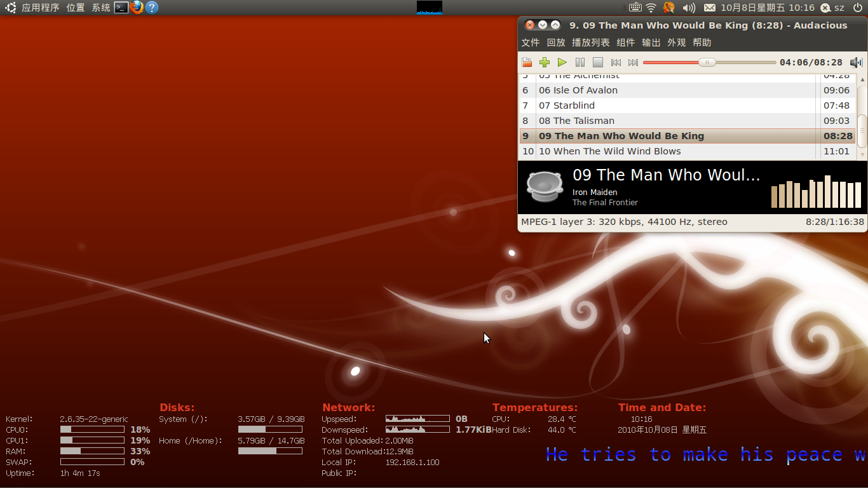Open the 播放列表 menu

click(x=591, y=43)
